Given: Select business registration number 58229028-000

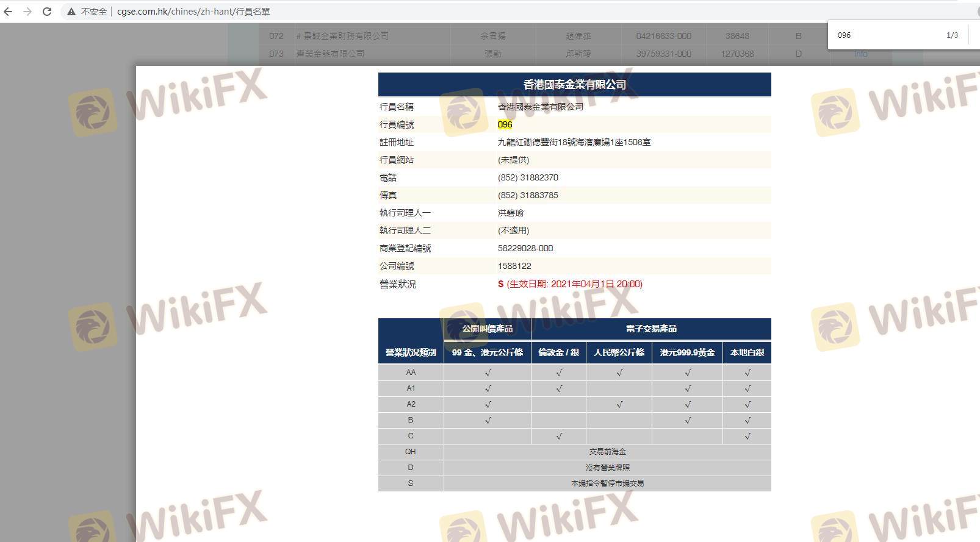Looking at the screenshot, I should (x=526, y=248).
